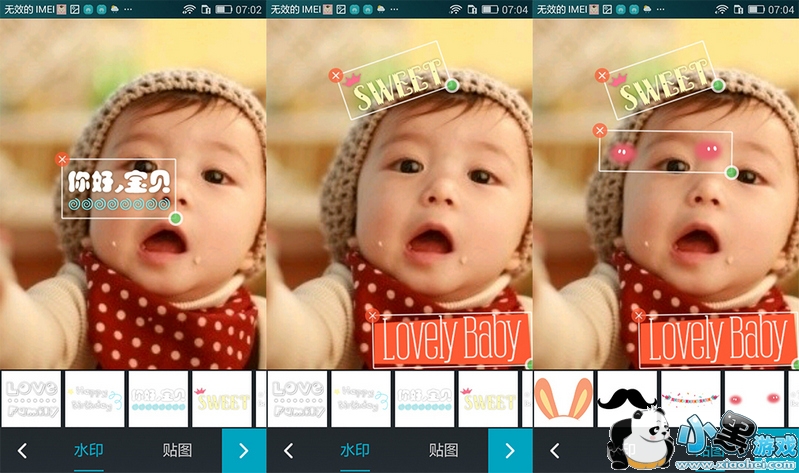
Task: Pick SWEET thumbnail in middle screen
Action: coord(488,399)
